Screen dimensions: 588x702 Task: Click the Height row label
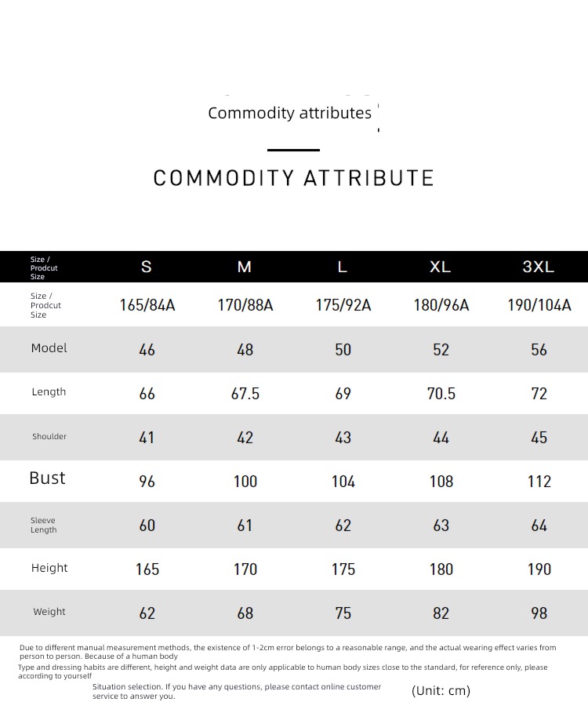point(49,568)
